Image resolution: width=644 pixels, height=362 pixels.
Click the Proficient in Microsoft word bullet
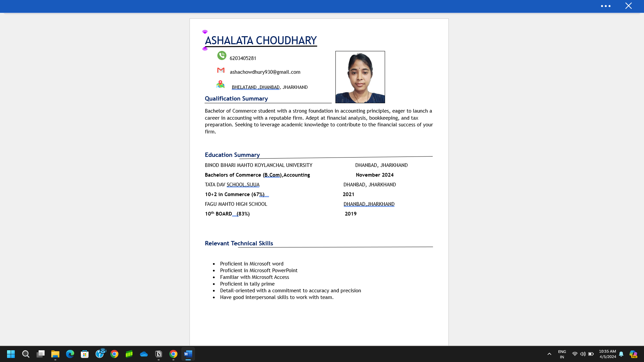pyautogui.click(x=252, y=264)
